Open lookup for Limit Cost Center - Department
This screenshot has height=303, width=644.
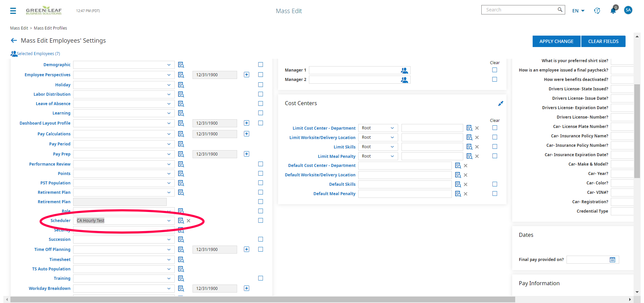(x=469, y=128)
